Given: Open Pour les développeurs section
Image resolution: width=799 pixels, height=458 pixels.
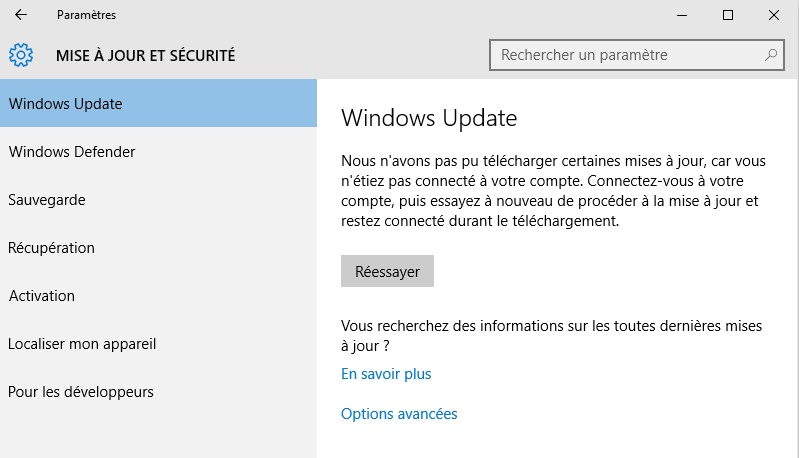Looking at the screenshot, I should coord(158,392).
